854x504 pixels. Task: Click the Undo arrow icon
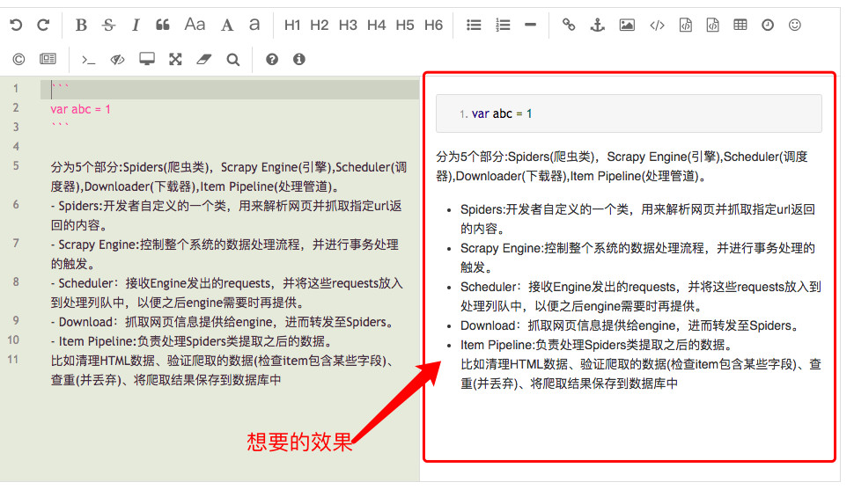[16, 25]
